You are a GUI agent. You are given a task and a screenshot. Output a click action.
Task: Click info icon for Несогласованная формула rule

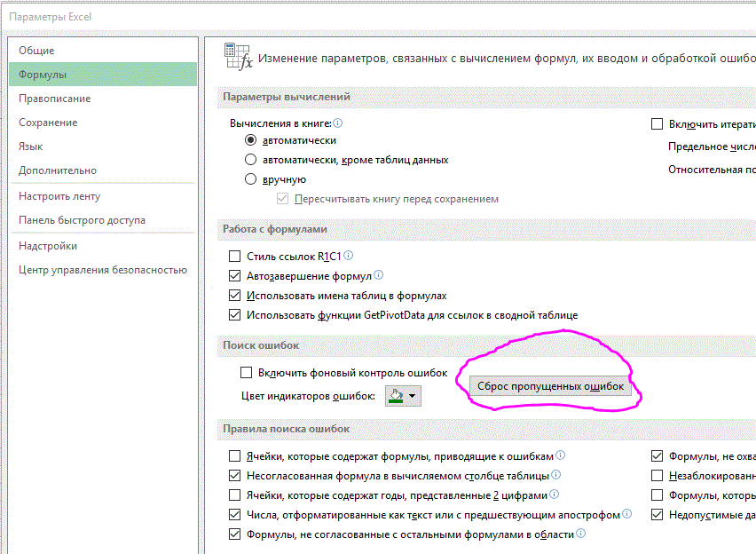click(556, 474)
